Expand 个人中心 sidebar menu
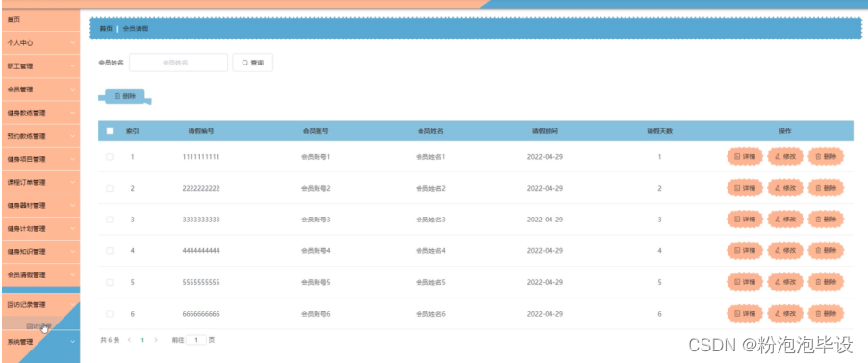868x363 pixels. [41, 42]
